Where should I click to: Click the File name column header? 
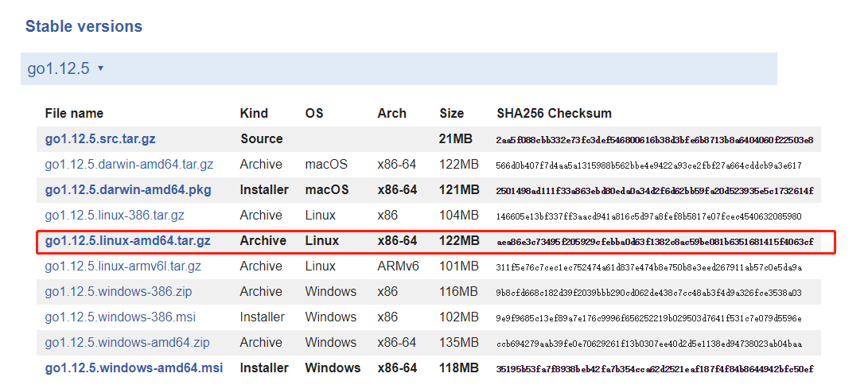point(74,113)
